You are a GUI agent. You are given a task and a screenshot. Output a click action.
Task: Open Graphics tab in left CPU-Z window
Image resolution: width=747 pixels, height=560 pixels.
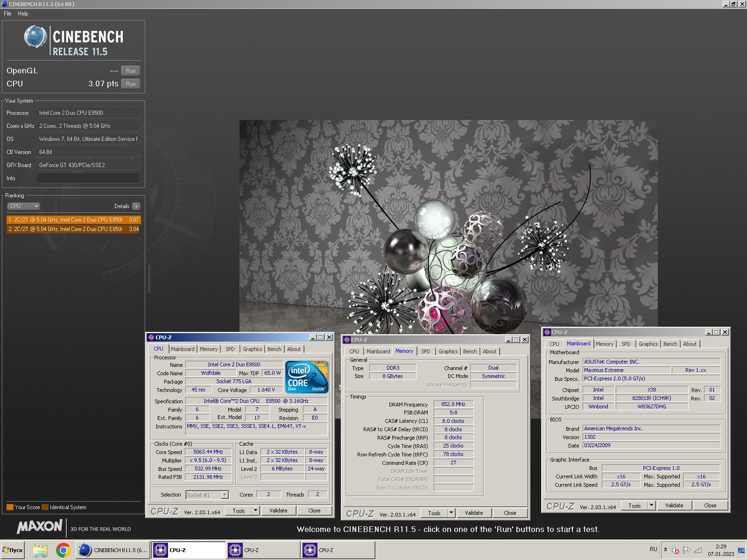tap(253, 349)
